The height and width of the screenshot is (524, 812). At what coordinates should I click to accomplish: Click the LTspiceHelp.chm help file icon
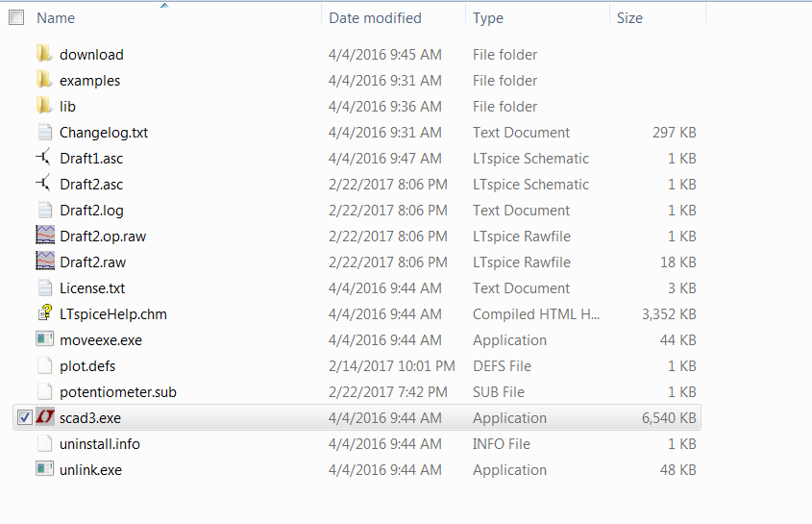click(44, 313)
